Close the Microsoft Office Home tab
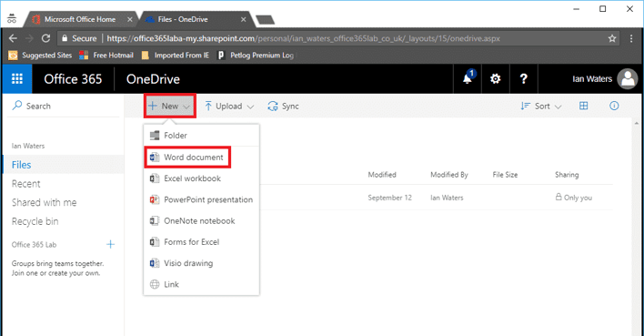 pos(130,19)
